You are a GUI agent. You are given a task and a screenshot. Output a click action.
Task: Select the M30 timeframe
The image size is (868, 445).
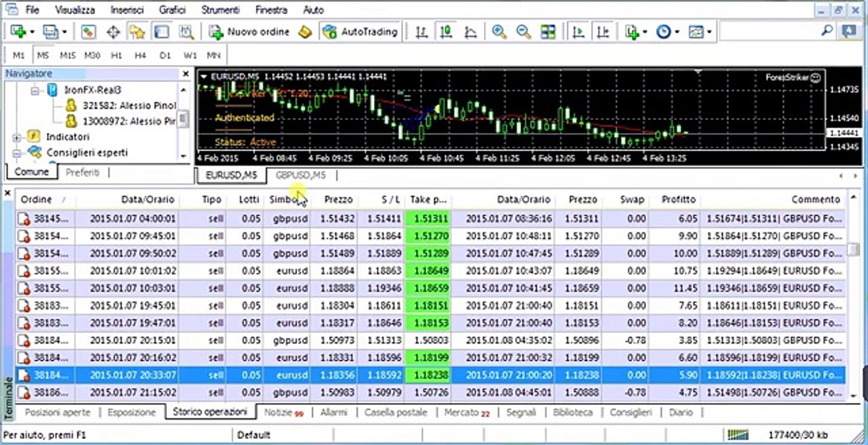(92, 55)
